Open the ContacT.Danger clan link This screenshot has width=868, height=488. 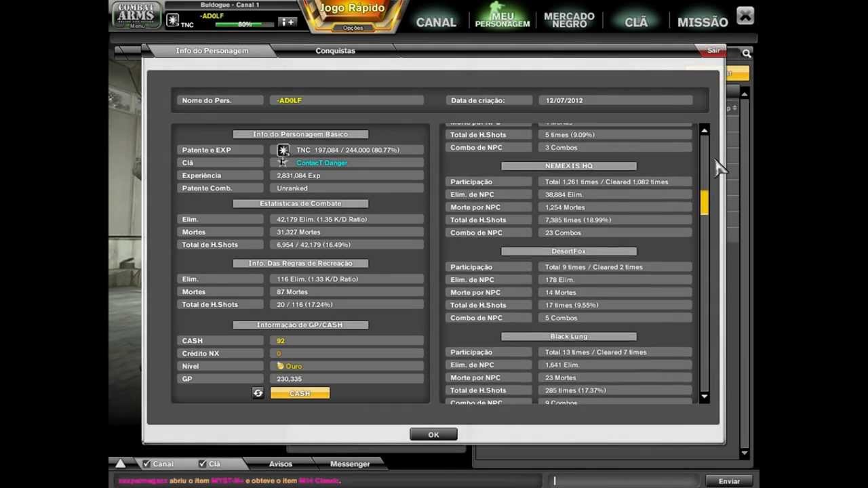321,163
